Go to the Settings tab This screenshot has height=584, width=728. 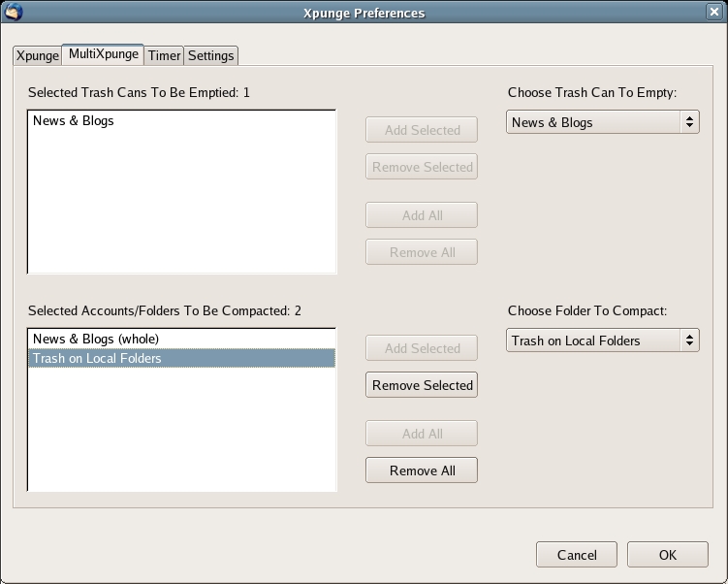(210, 55)
